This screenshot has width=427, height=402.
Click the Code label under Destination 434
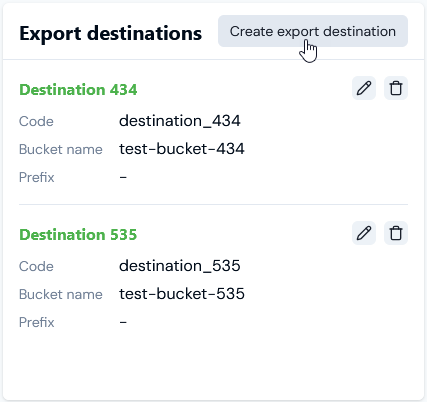pyautogui.click(x=36, y=121)
